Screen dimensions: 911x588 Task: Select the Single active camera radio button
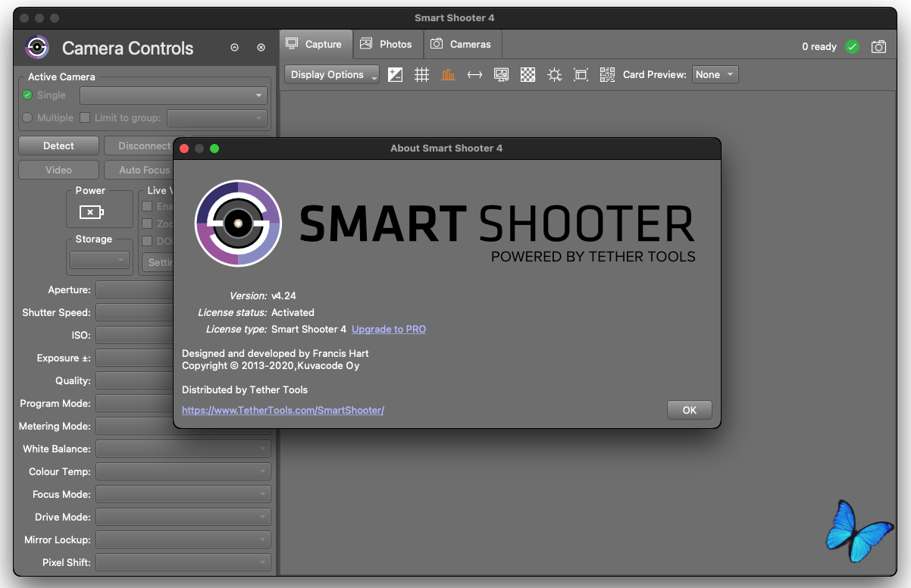[x=27, y=95]
